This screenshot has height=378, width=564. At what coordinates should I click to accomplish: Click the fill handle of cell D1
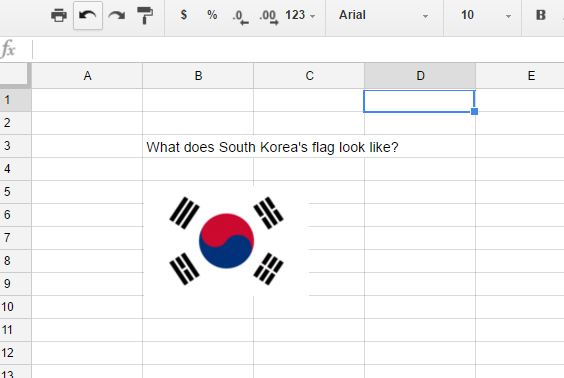(474, 111)
